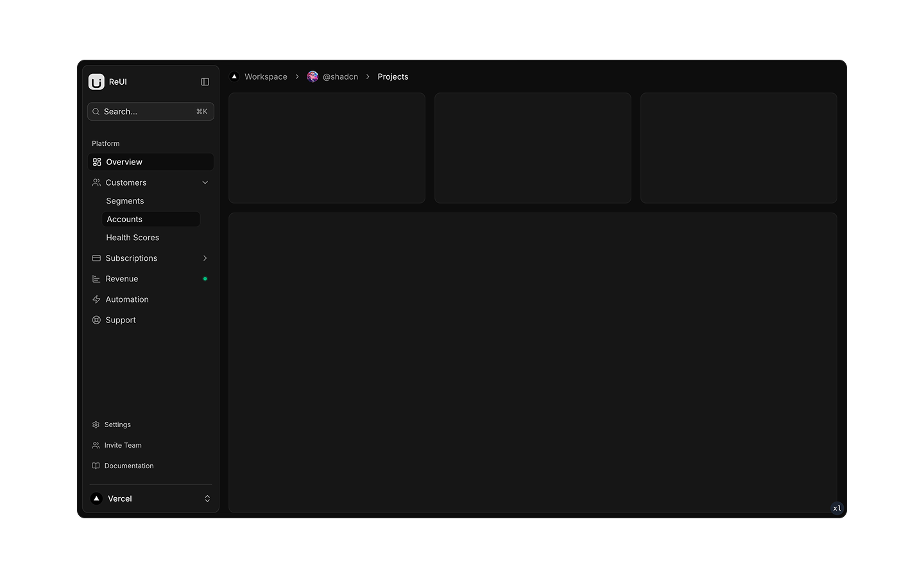Open the Overview page
This screenshot has height=578, width=924.
coord(151,162)
